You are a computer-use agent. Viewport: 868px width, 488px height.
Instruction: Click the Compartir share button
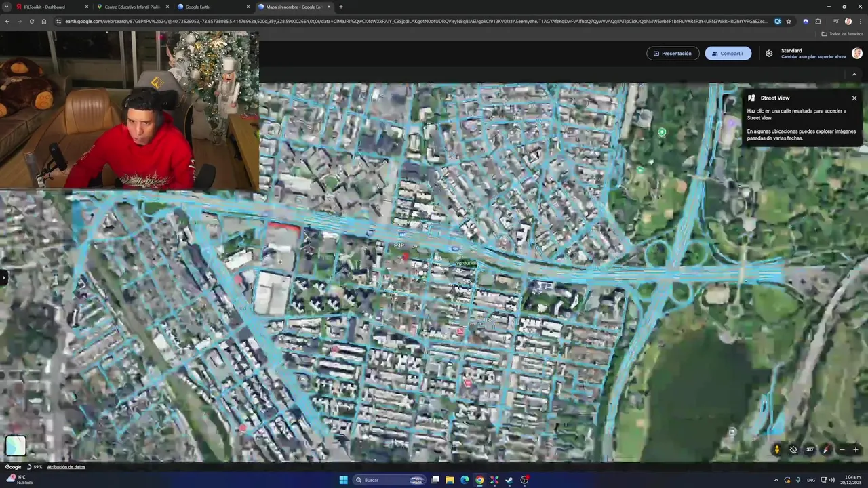(728, 54)
